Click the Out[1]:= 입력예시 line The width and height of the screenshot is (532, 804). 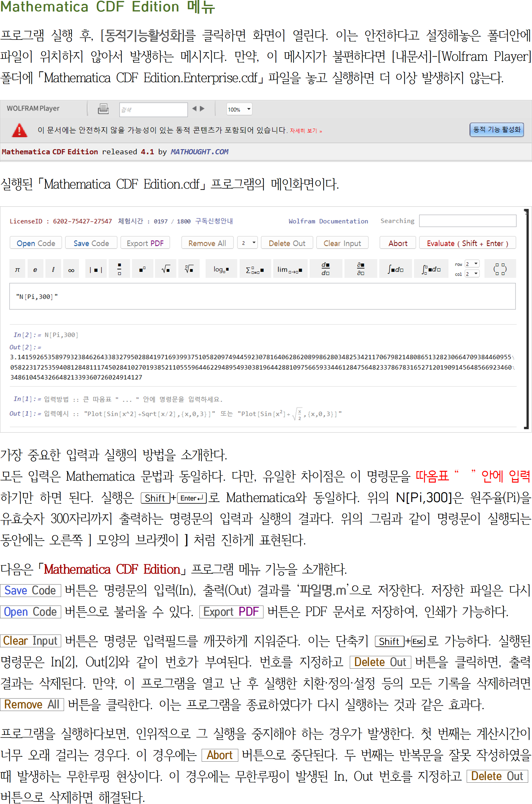[x=176, y=413]
